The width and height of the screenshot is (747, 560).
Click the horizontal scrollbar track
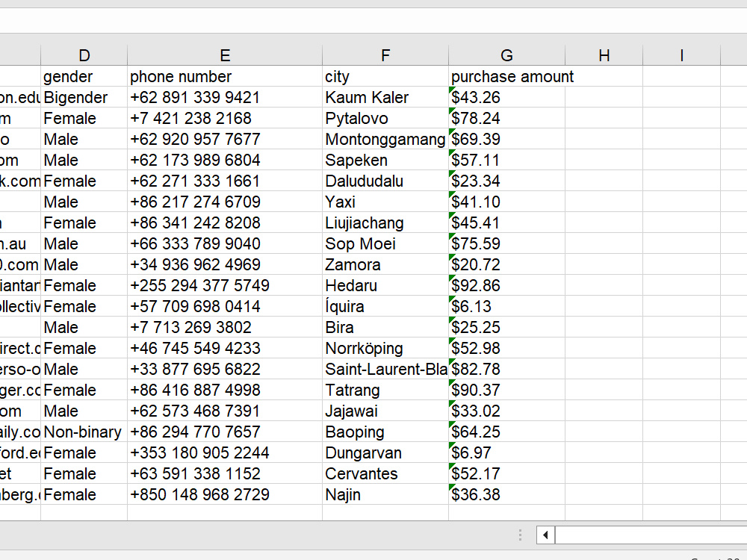(651, 535)
